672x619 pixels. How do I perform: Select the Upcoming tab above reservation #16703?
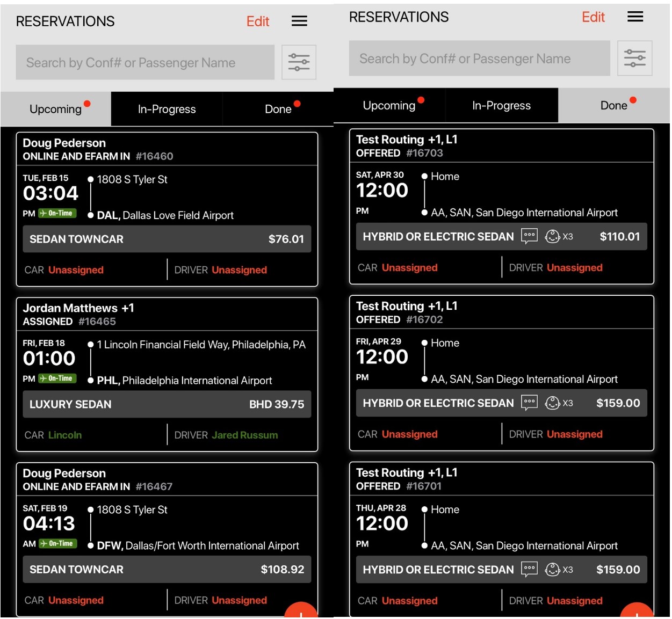(x=389, y=106)
